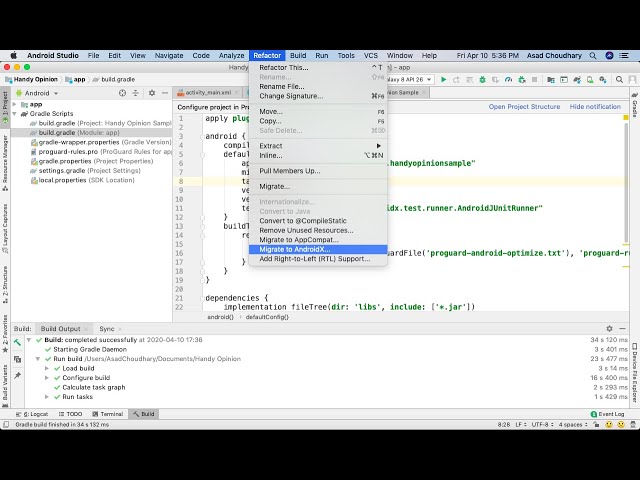Minimize the Build panel with minus icon
The height and width of the screenshot is (480, 640).
[x=622, y=329]
